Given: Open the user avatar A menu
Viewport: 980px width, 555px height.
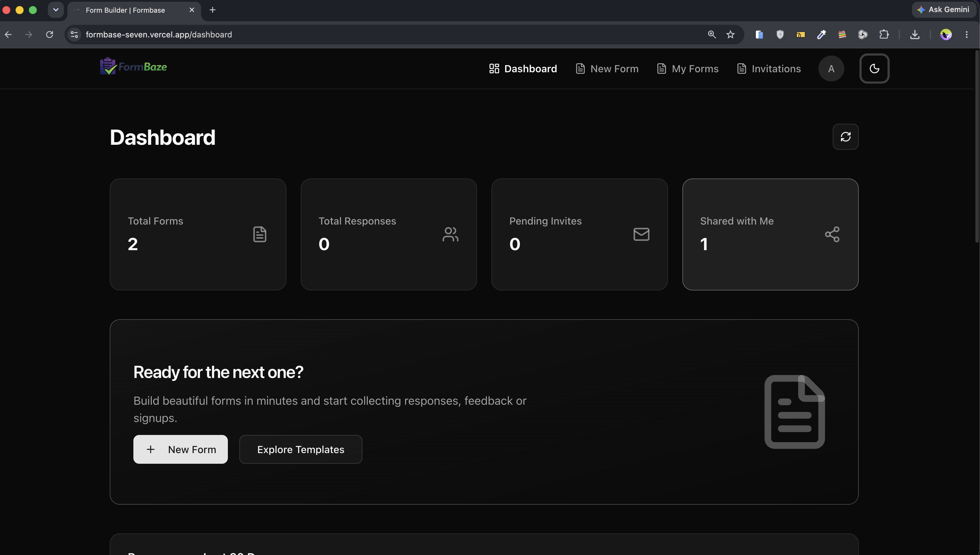Looking at the screenshot, I should (831, 69).
